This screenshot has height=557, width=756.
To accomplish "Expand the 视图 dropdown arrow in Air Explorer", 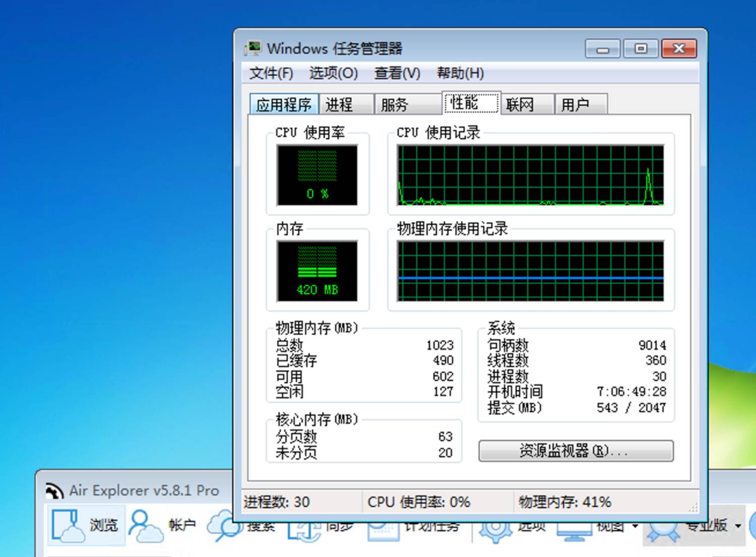I will [635, 526].
